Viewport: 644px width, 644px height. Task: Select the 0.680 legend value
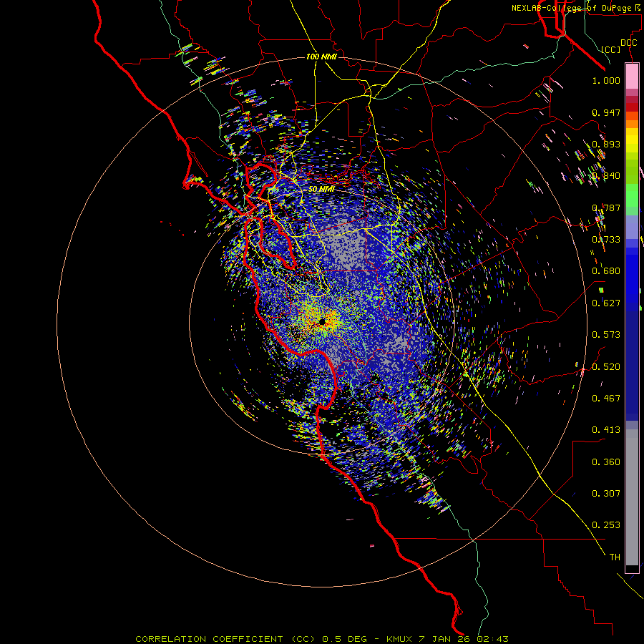(606, 271)
